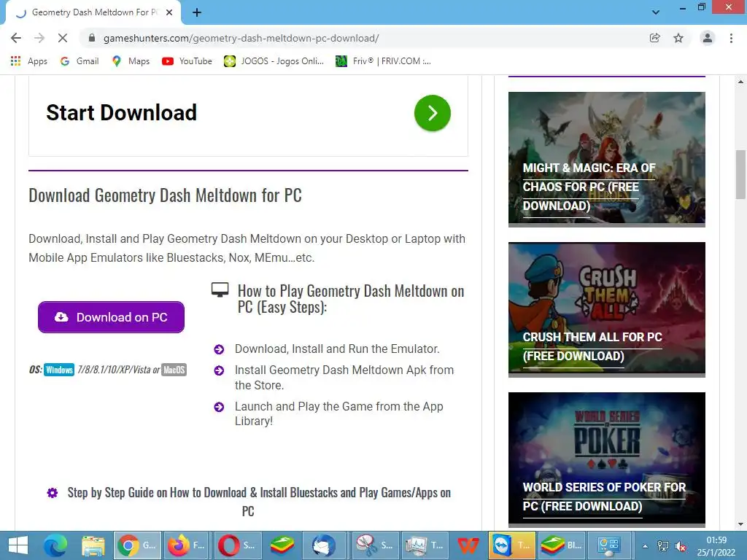Open the Gmail bookmark
This screenshot has height=560, width=747.
point(80,61)
